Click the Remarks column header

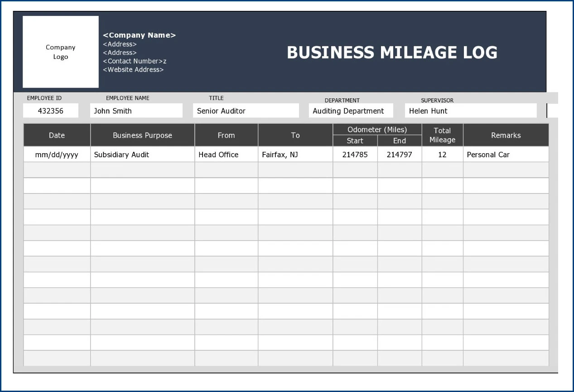[x=506, y=135]
